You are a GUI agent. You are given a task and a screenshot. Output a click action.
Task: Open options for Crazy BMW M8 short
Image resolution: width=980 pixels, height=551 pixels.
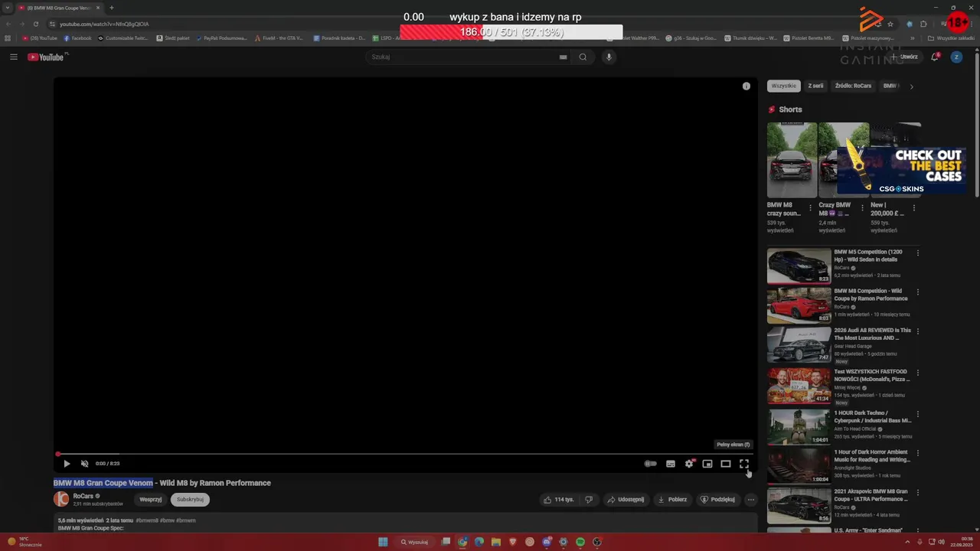coord(863,207)
